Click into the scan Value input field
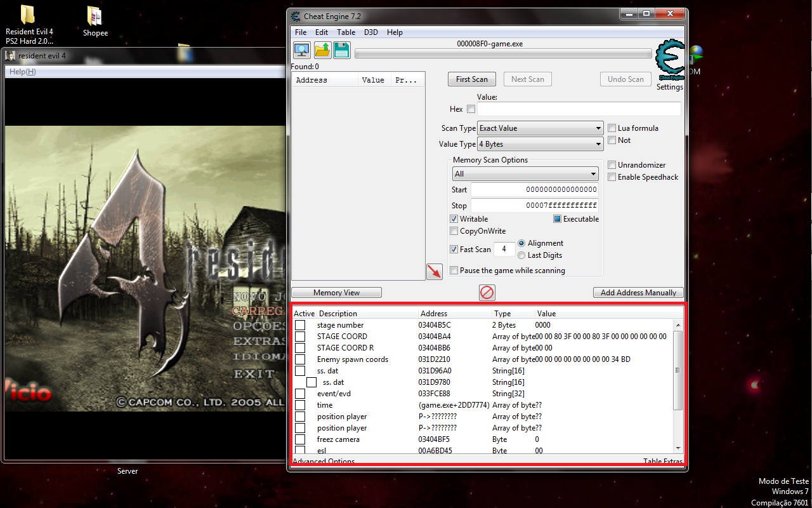The image size is (812, 508). click(579, 109)
